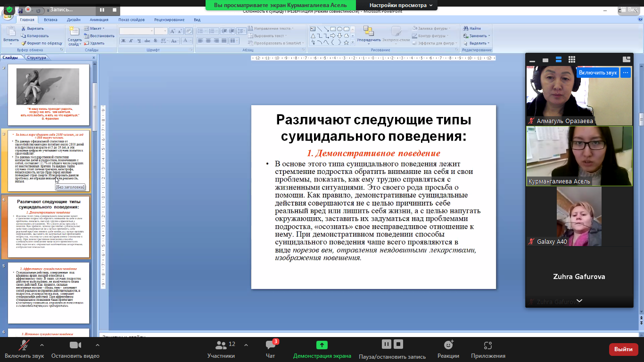Click the red Leave meeting button

[623, 349]
